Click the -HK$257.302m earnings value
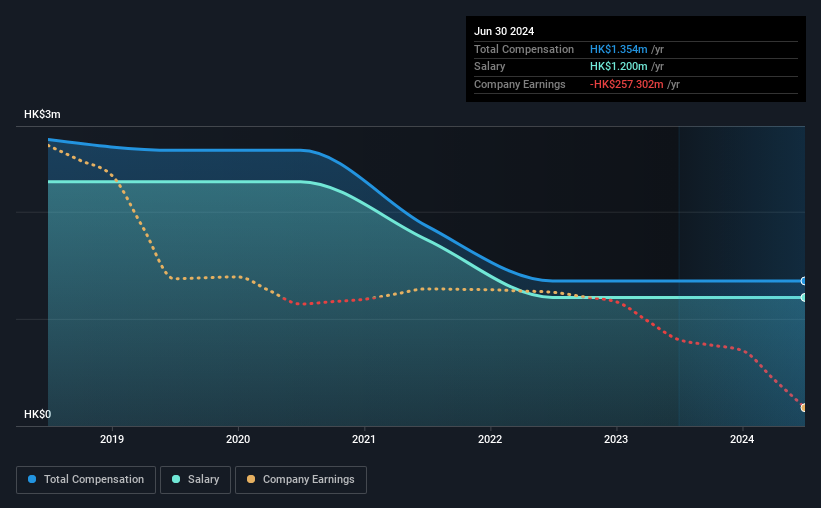Screen dimensions: 821x508 (x=626, y=84)
